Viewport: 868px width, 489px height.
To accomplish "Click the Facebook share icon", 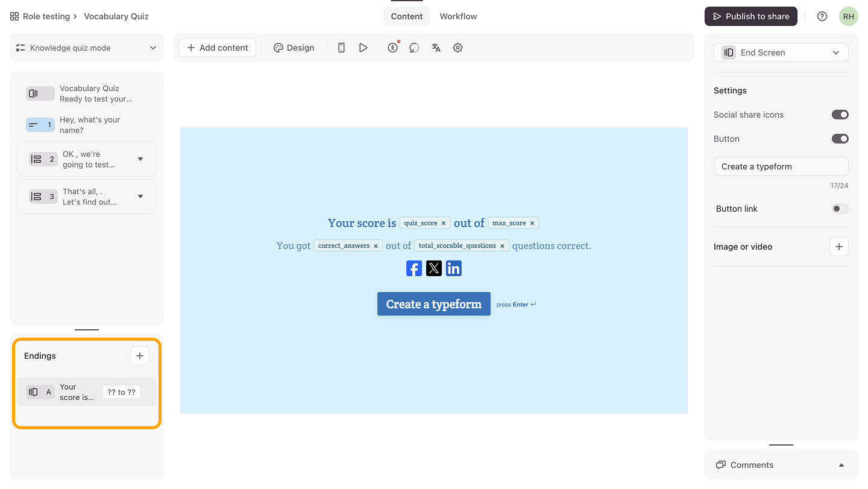I will point(414,268).
